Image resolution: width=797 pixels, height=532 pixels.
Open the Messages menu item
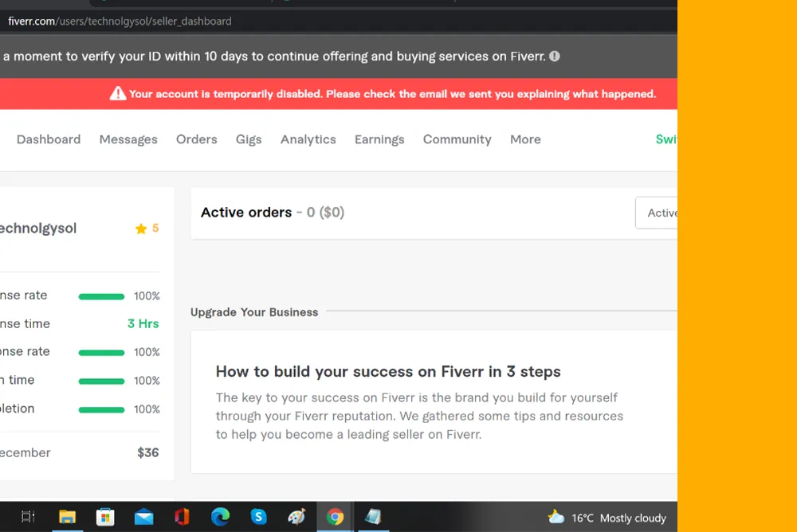pos(128,139)
